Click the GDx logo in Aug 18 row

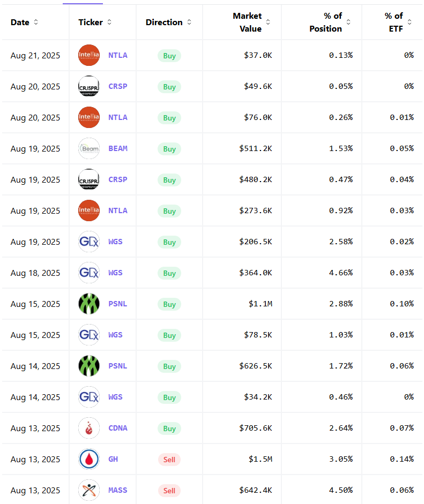[x=89, y=273]
